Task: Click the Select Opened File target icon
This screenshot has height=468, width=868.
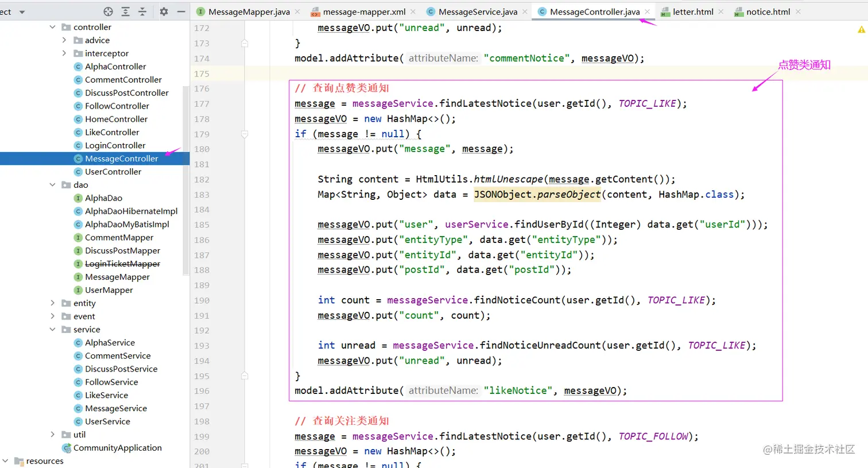Action: 108,11
